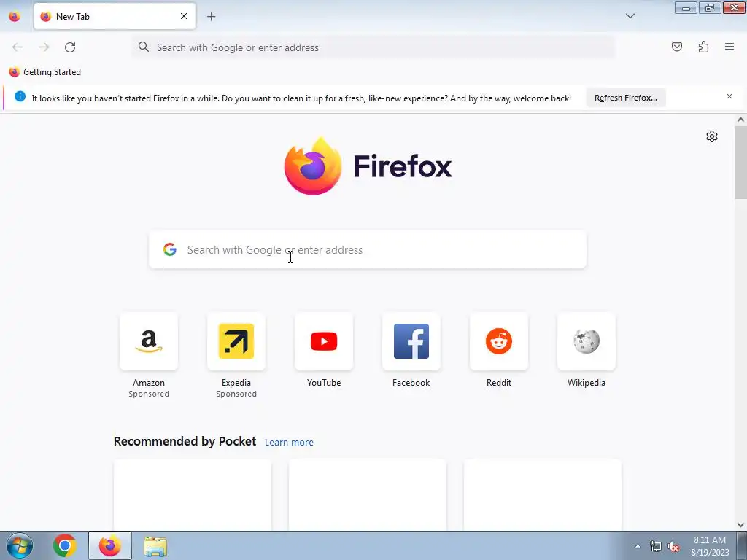Viewport: 747px width, 560px height.
Task: Select the New Tab tab
Action: (115, 16)
